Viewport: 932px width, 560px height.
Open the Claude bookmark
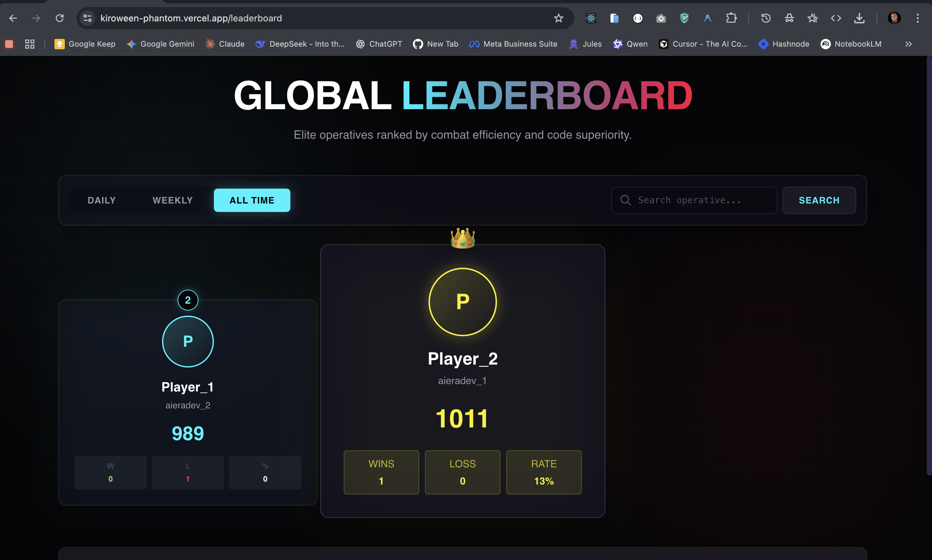pos(225,44)
